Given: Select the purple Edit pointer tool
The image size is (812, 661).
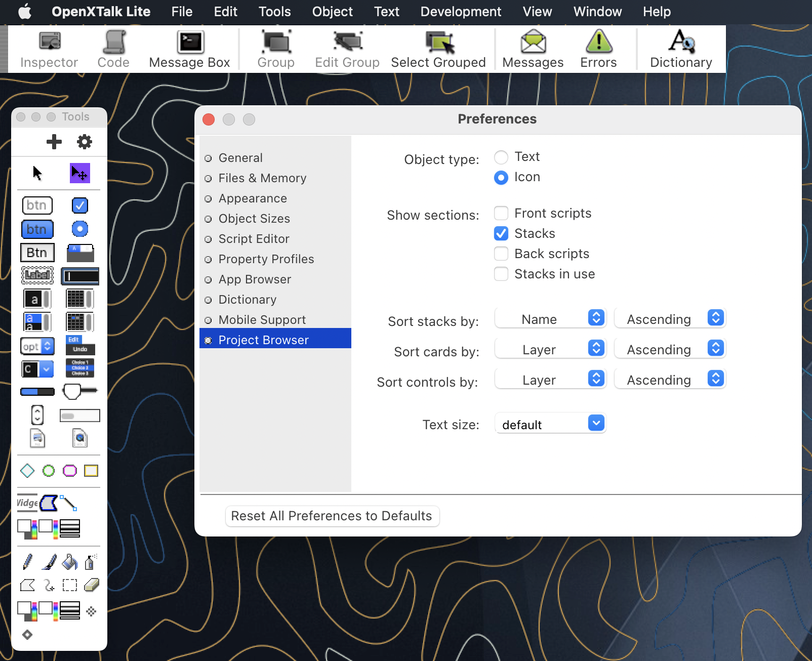Looking at the screenshot, I should 80,173.
